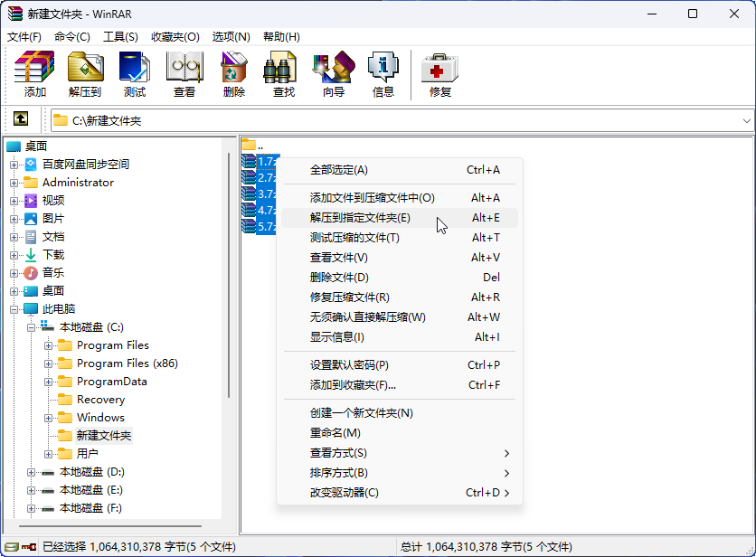Choose 测试压缩的文件(T) in context menu
The image size is (756, 557).
point(399,238)
